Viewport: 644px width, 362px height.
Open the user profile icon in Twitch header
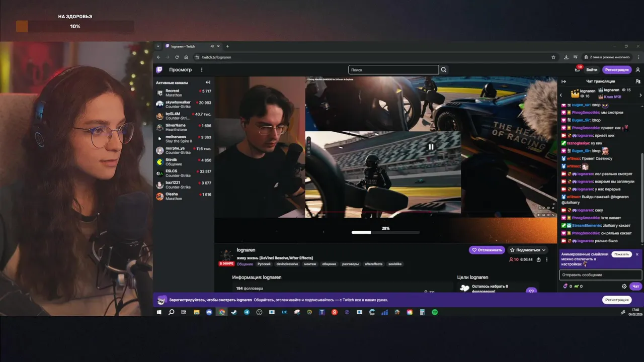[x=638, y=70]
